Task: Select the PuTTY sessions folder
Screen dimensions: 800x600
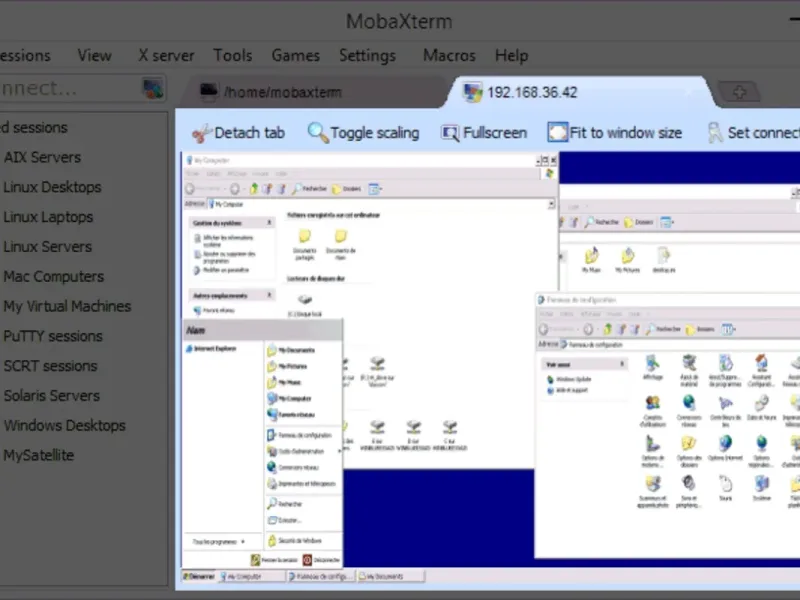Action: point(53,336)
